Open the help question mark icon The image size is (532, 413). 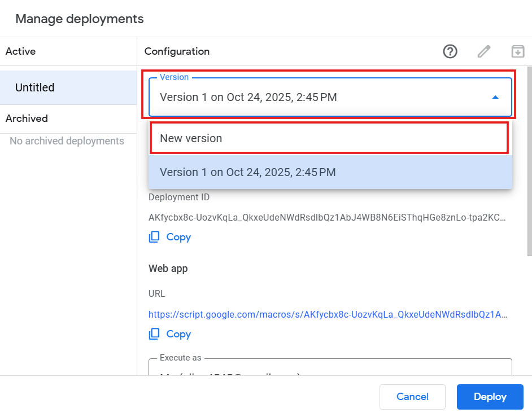point(450,51)
